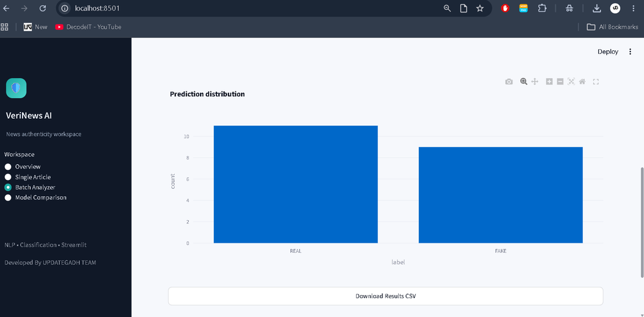
Task: Select the Zoom tool in chart toolbar
Action: [524, 81]
